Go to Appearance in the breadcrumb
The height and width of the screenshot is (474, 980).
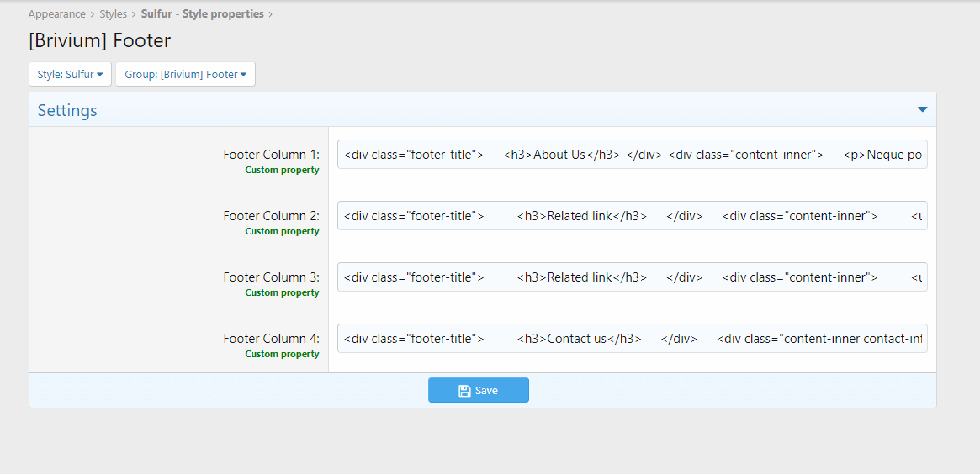56,14
